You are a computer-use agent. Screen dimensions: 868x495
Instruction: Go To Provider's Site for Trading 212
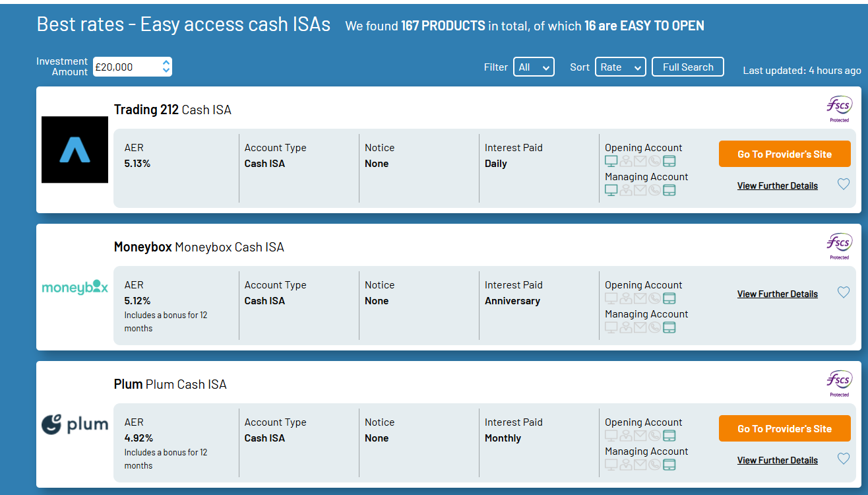tap(785, 154)
